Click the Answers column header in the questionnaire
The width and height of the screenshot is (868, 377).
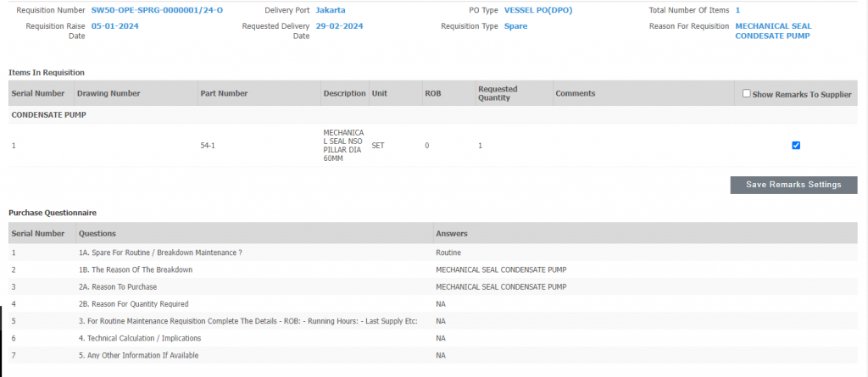(452, 233)
